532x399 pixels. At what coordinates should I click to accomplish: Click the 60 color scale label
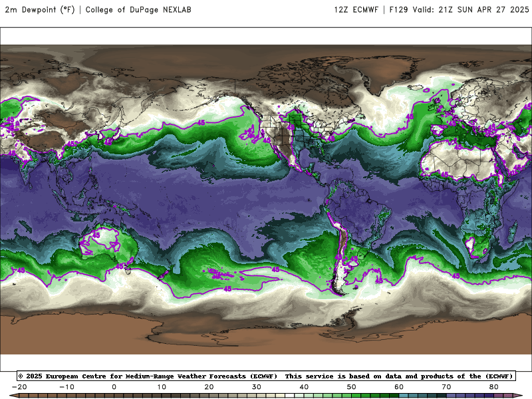tap(399, 387)
